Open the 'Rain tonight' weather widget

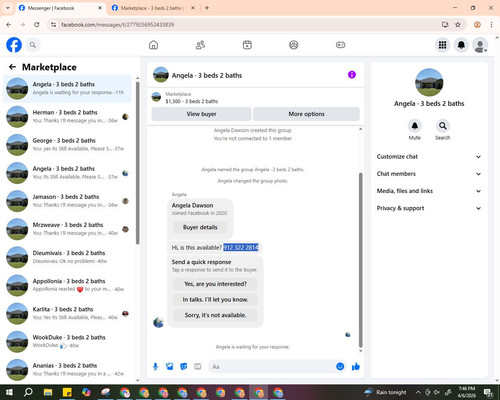coord(386,392)
